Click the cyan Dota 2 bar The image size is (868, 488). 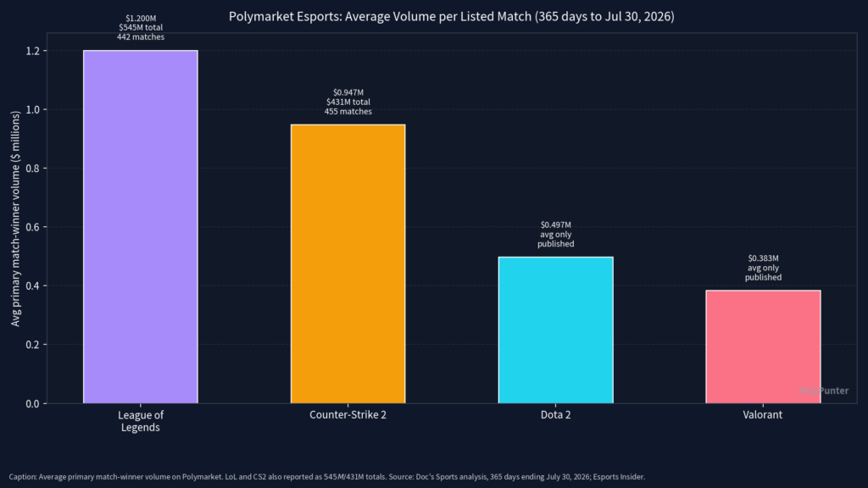(556, 330)
